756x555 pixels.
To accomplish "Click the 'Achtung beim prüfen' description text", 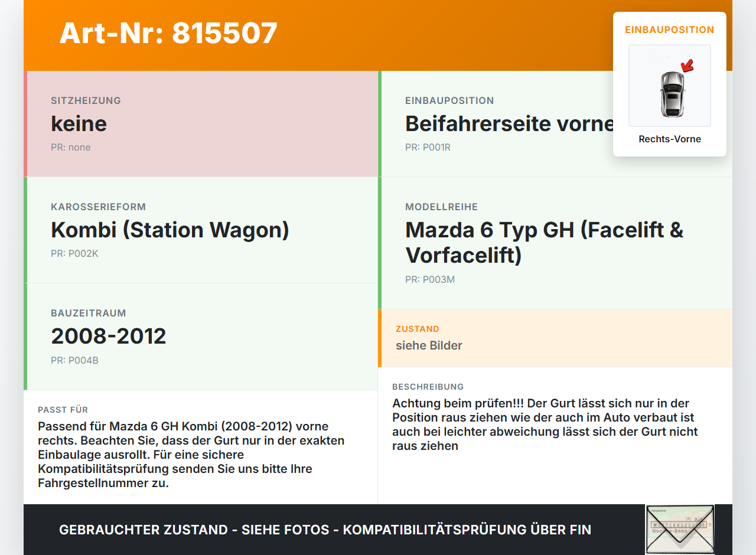I will pos(545,425).
